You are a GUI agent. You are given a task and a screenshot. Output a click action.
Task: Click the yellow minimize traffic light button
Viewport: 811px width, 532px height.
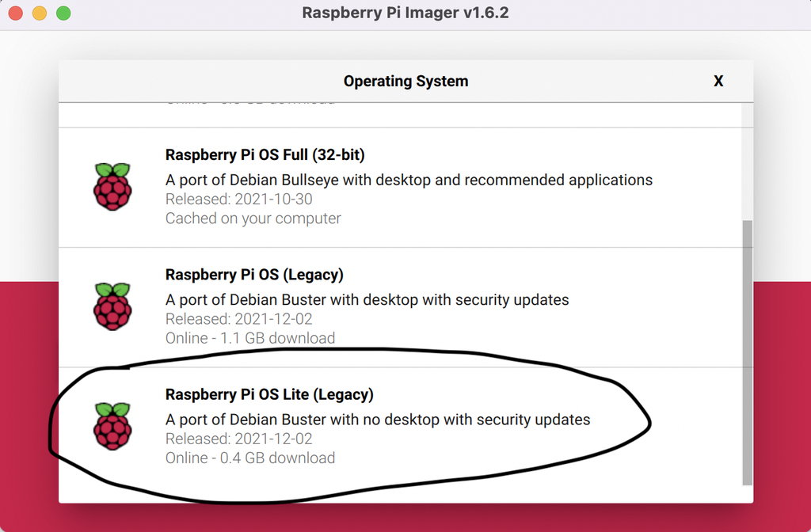pos(39,13)
